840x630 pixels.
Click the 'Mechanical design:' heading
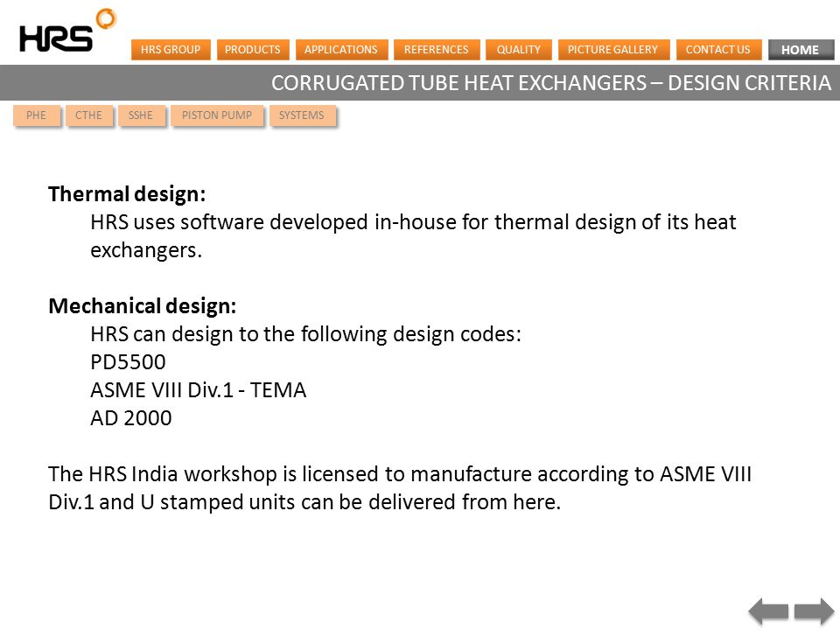pyautogui.click(x=143, y=306)
